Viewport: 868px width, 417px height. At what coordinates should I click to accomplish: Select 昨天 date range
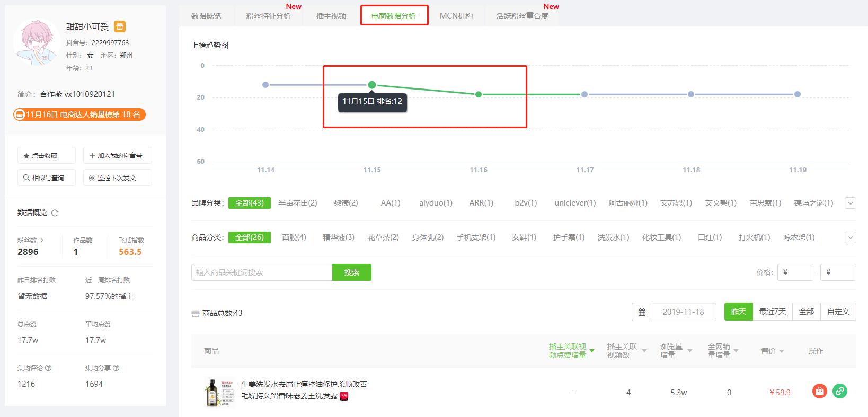[739, 312]
